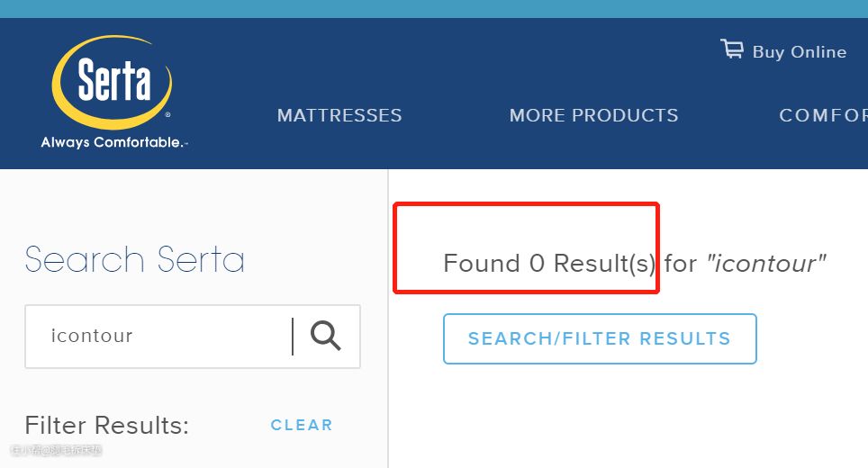Click the word Serta inside the logo

(113, 83)
